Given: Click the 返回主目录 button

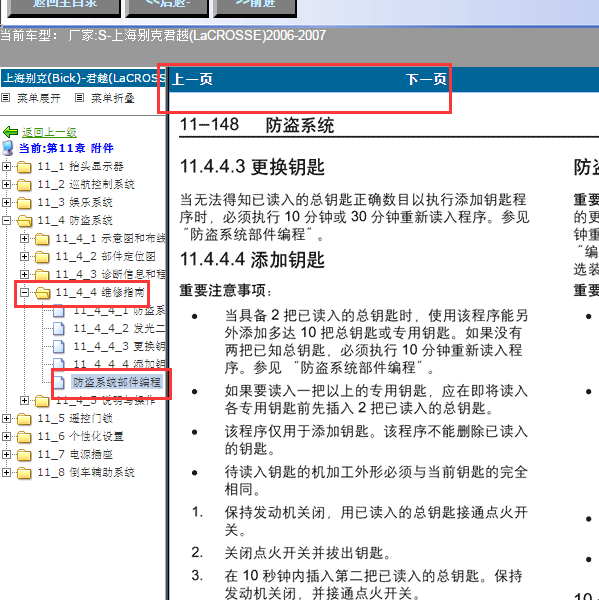Looking at the screenshot, I should (x=64, y=7).
